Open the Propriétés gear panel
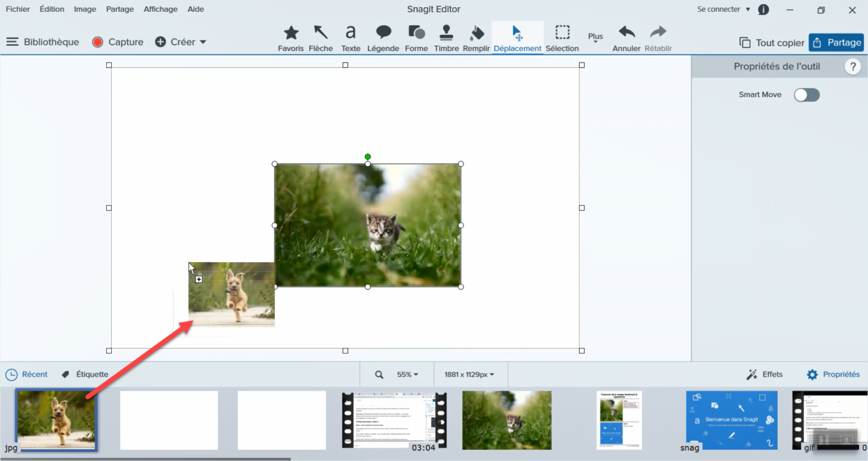 (834, 375)
